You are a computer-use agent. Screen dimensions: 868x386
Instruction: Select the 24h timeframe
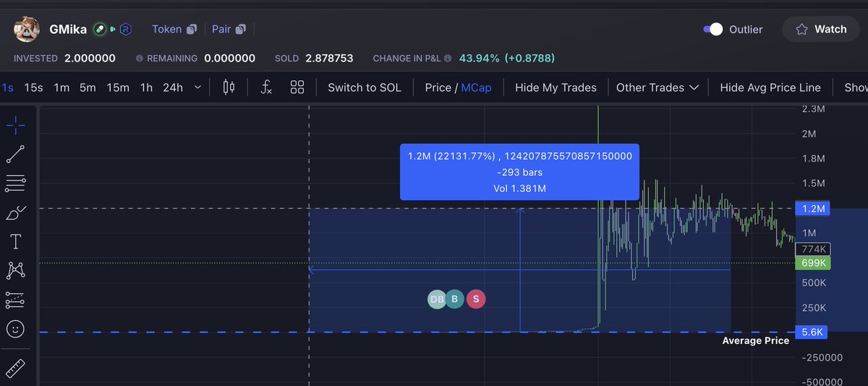[x=173, y=88]
